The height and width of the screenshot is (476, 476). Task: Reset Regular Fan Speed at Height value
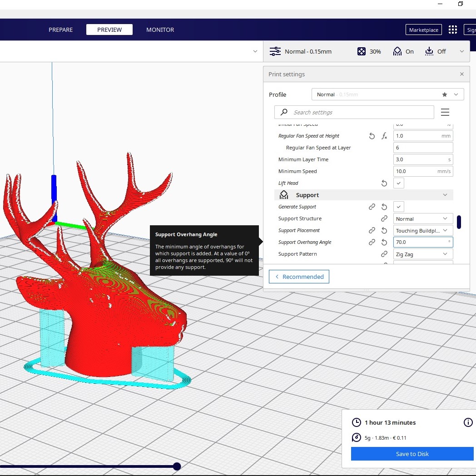(372, 136)
